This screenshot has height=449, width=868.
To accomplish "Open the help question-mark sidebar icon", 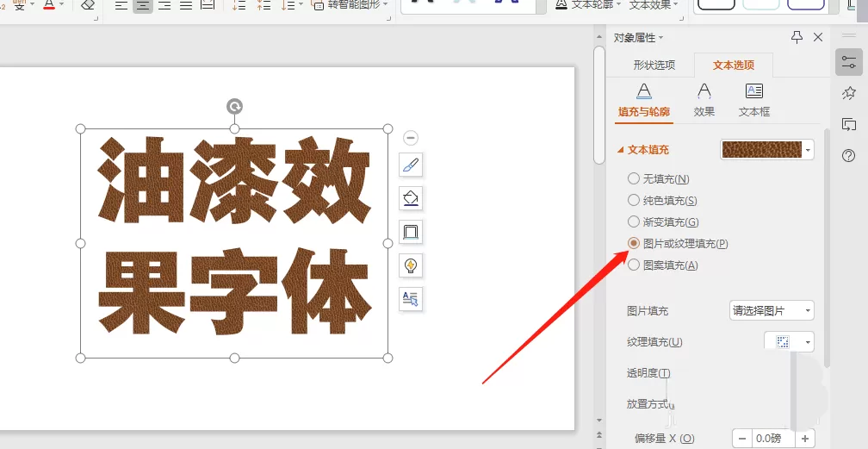I will 849,156.
